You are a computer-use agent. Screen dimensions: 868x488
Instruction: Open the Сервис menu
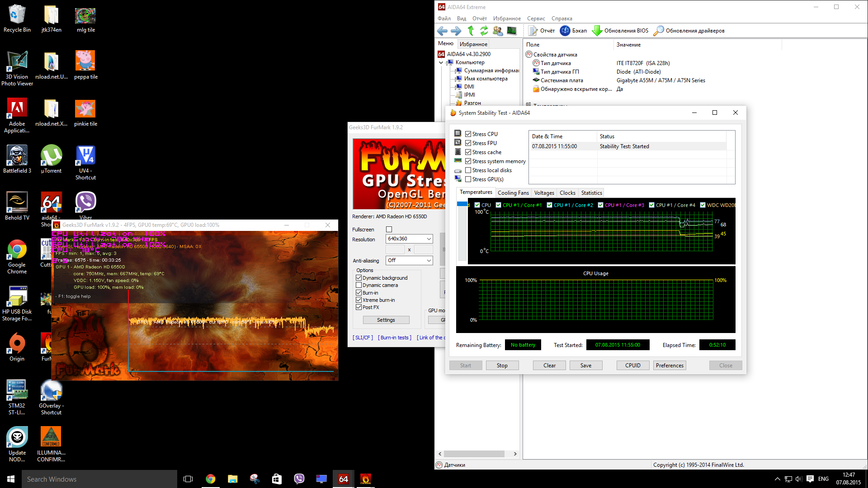(536, 19)
